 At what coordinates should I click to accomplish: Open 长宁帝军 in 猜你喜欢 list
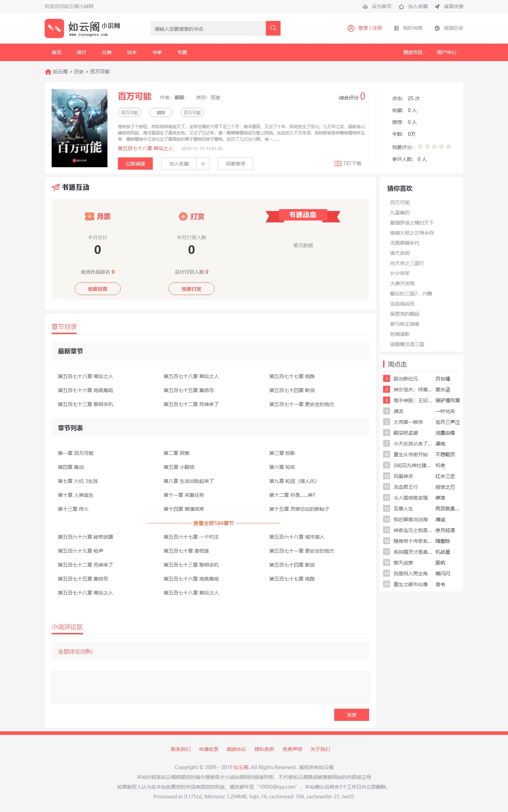click(x=400, y=273)
